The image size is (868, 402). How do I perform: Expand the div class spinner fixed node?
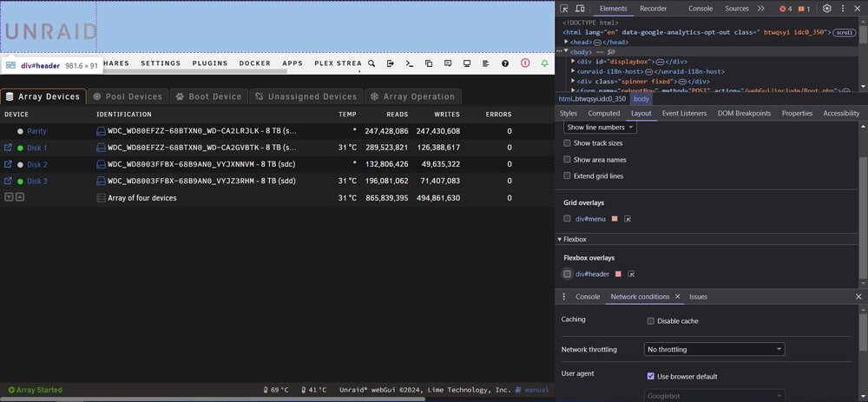(x=573, y=82)
